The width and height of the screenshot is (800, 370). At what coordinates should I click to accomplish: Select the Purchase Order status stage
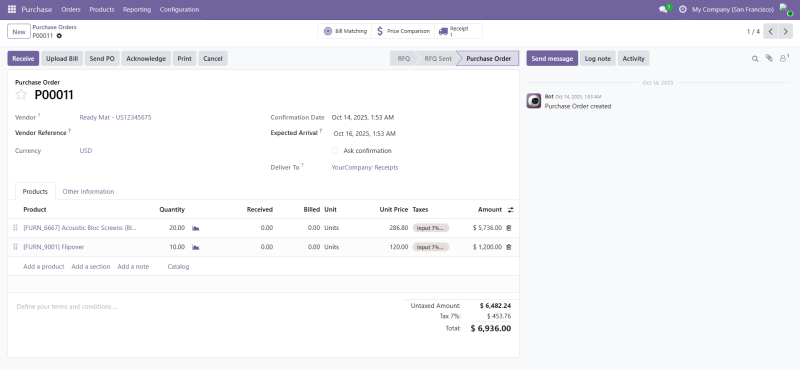[x=488, y=59]
